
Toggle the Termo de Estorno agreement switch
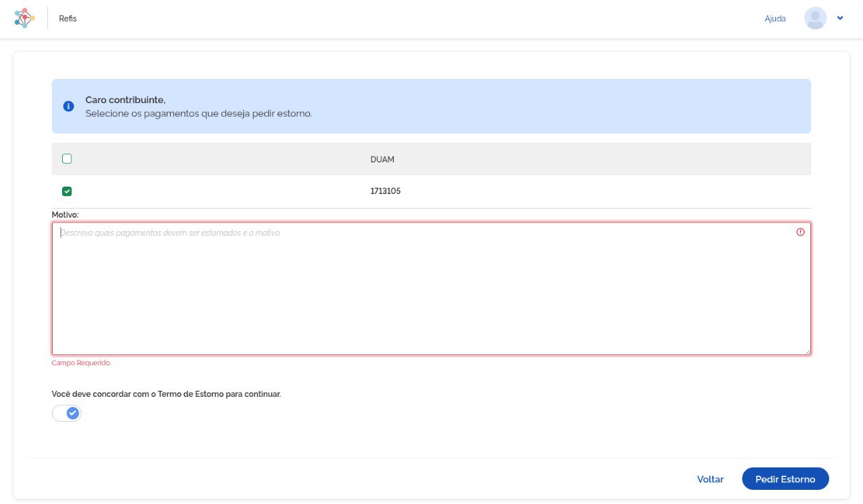coord(67,413)
